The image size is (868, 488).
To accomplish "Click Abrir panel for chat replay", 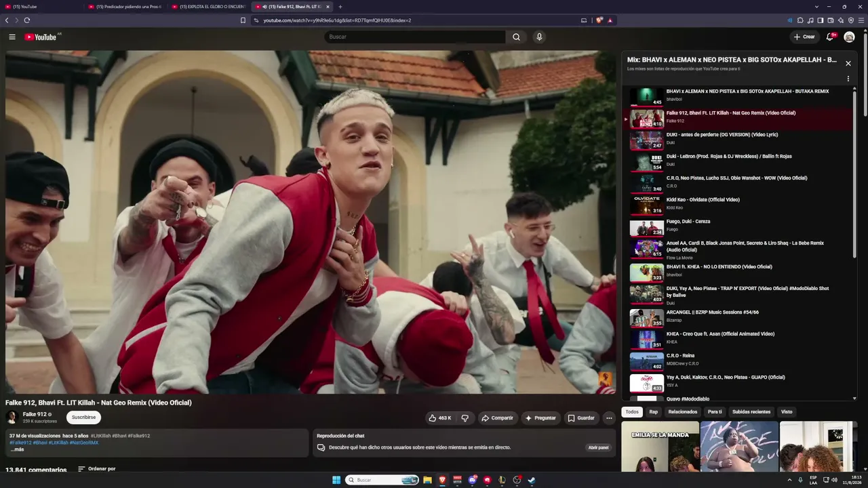I will [x=598, y=447].
